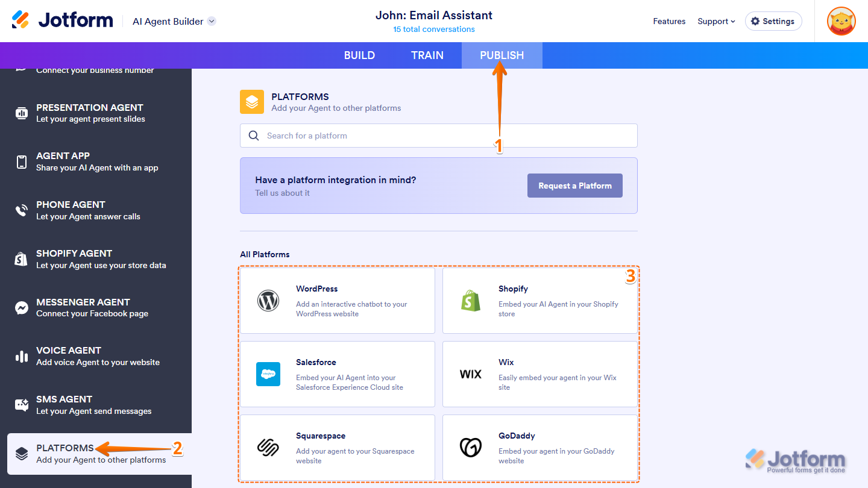
Task: Open the TRAIN tab
Action: point(427,55)
